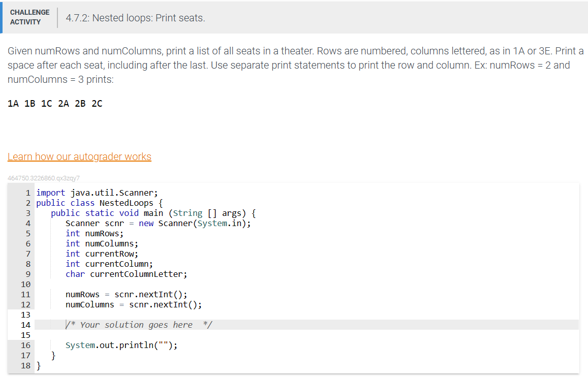Screen dimensions: 588x377
Task: Click the example output '1A 1B 1C 2A 2B 2C'
Action: (55, 103)
